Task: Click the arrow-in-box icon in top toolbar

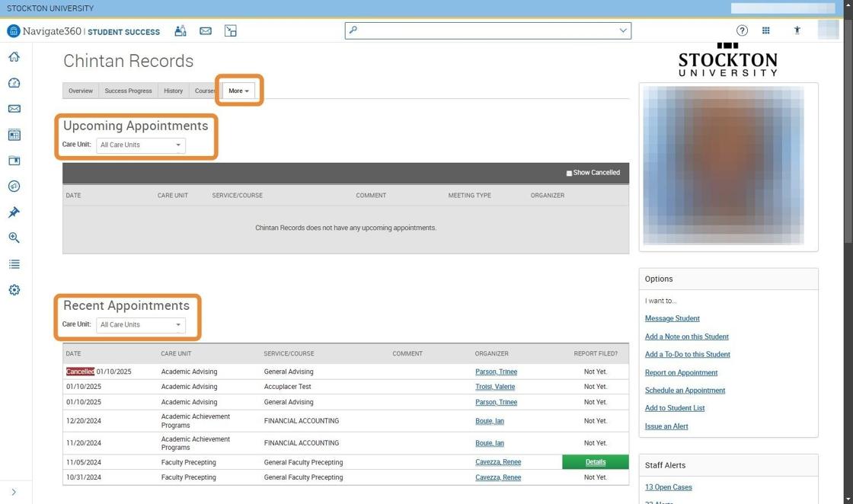Action: tap(231, 31)
